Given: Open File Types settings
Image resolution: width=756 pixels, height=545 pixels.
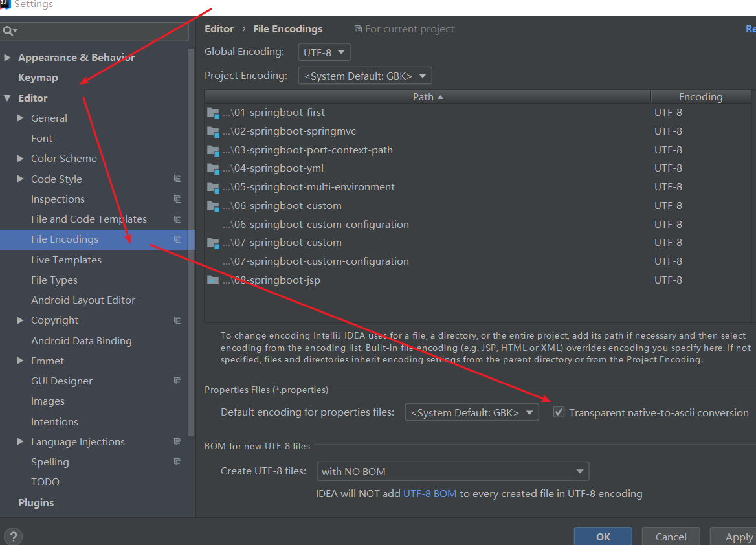Looking at the screenshot, I should [54, 280].
